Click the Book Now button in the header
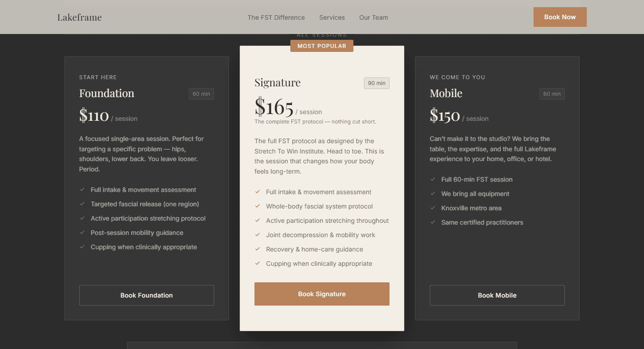Screen dimensions: 644x349 pyautogui.click(x=560, y=17)
